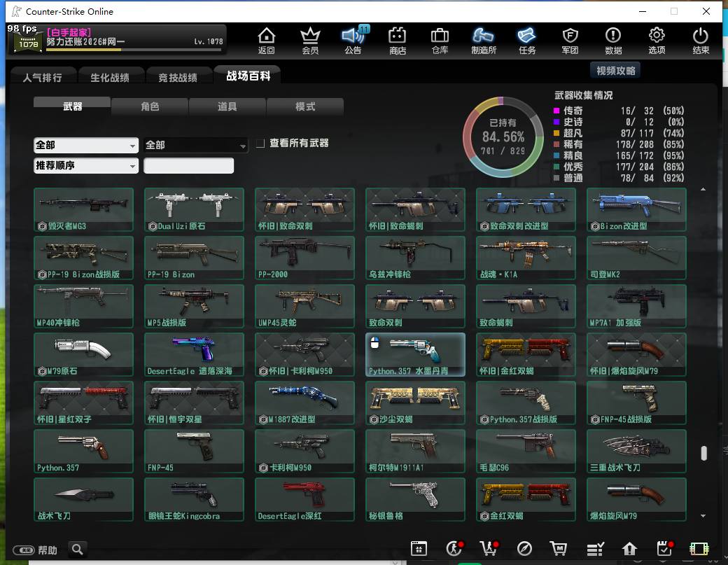Open the shopping cart icon marked M

click(x=559, y=549)
